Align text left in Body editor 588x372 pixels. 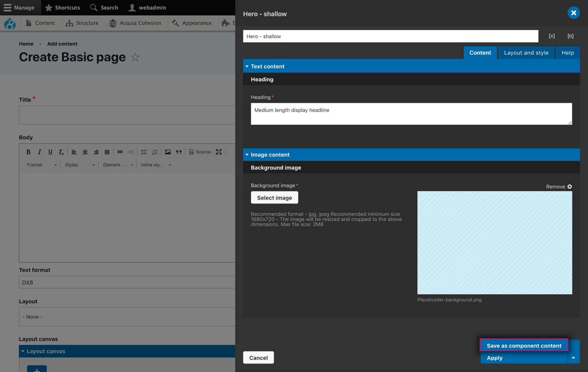click(x=74, y=152)
